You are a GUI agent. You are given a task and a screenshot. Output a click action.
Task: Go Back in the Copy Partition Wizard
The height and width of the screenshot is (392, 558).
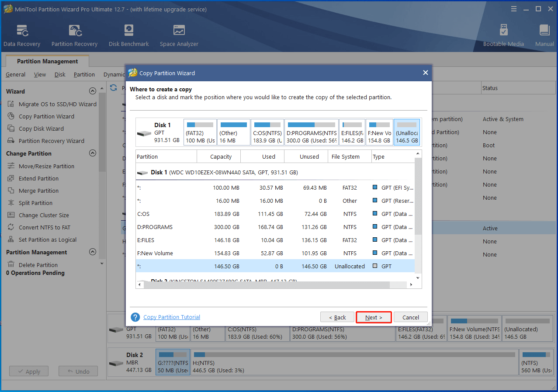[337, 317]
